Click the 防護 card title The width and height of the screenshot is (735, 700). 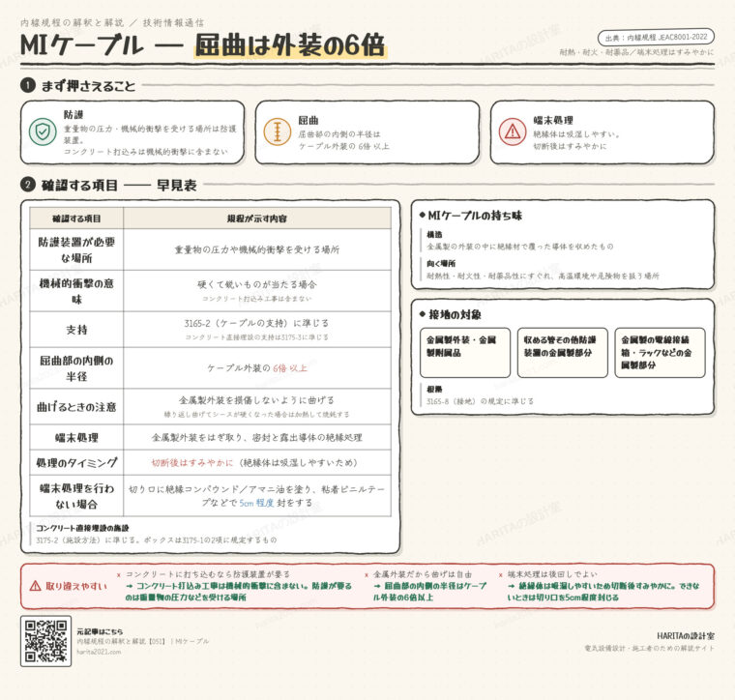(x=73, y=115)
